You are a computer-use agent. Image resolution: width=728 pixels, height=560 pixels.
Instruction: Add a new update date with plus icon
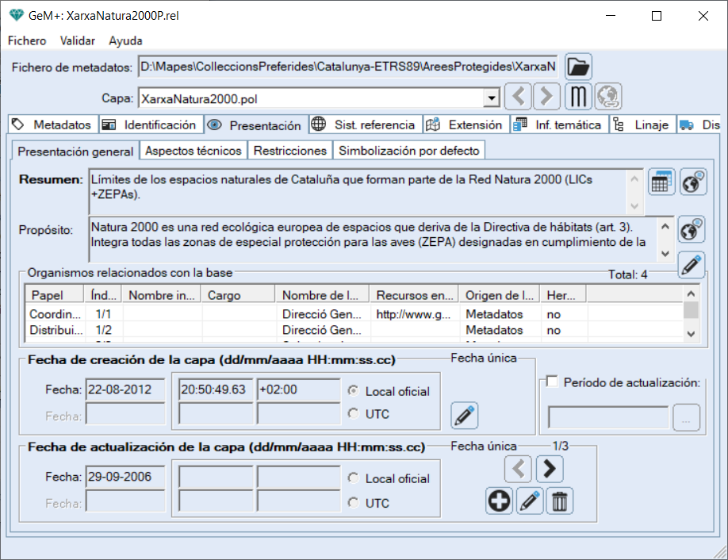point(499,501)
